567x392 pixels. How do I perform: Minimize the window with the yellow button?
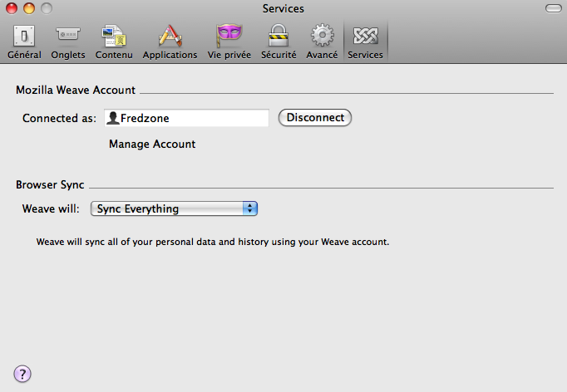[29, 8]
